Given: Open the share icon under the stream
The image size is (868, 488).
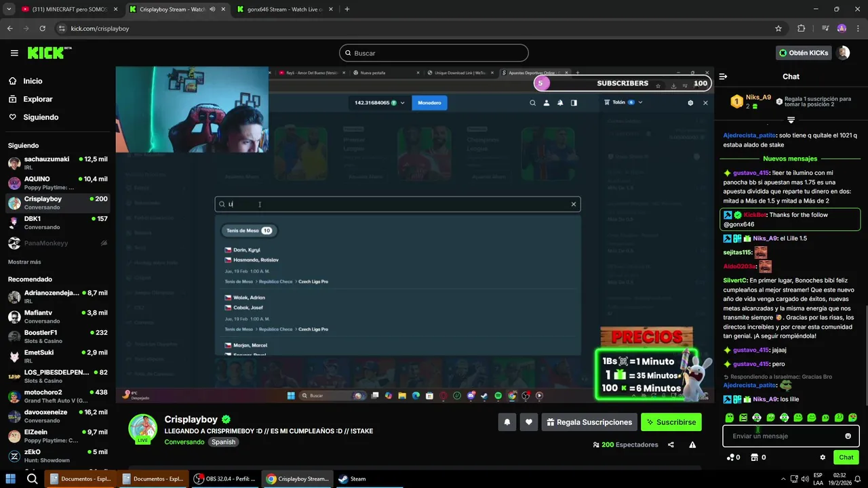Looking at the screenshot, I should click(671, 445).
